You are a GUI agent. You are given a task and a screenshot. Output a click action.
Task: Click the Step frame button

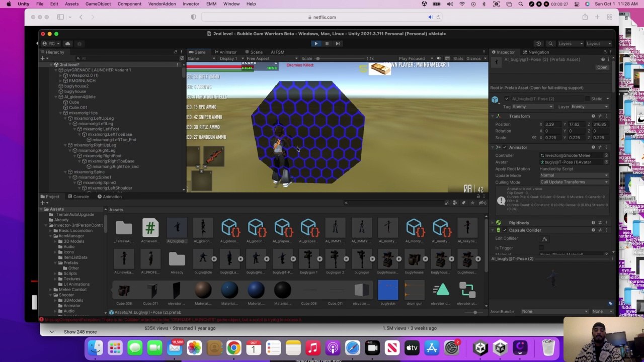point(337,43)
